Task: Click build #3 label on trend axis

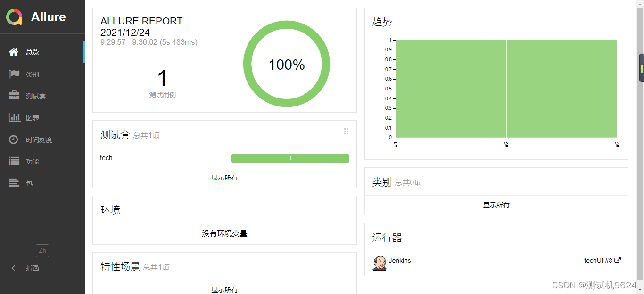Action: (x=617, y=144)
